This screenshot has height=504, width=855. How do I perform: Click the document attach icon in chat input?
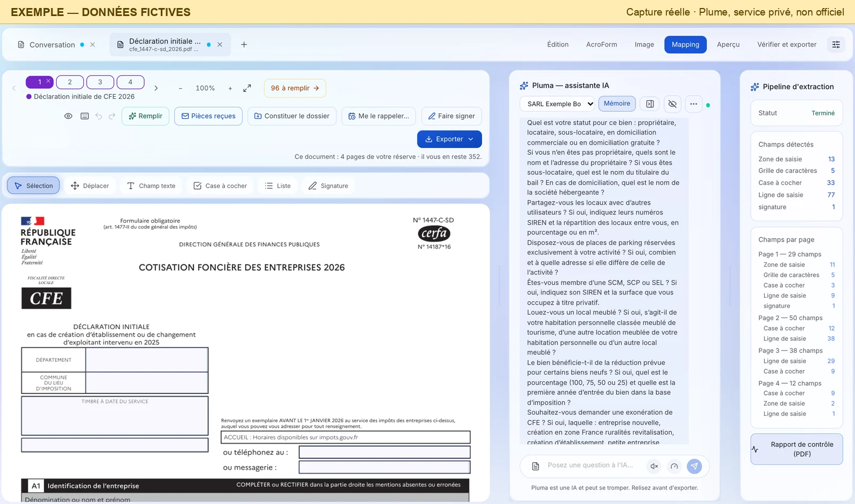coord(535,466)
